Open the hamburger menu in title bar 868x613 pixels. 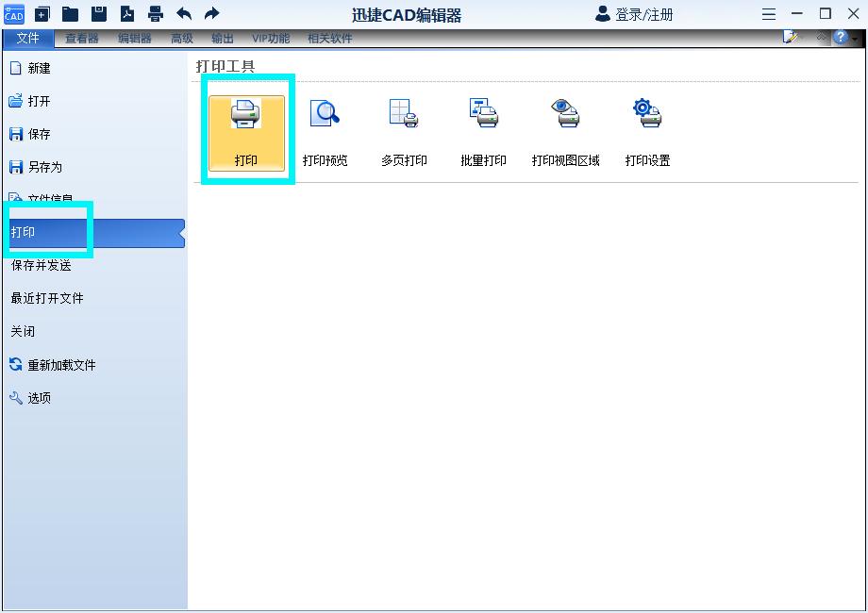click(x=768, y=14)
